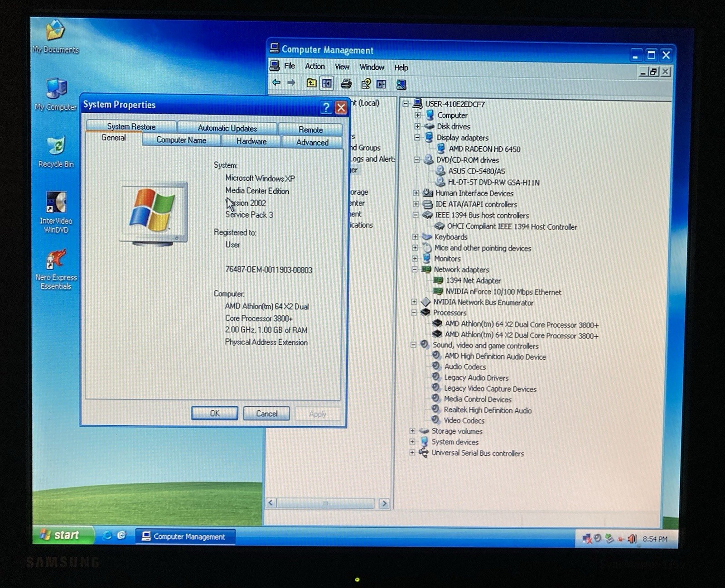Open My Documents desktop icon
This screenshot has height=588, width=725.
pos(55,36)
